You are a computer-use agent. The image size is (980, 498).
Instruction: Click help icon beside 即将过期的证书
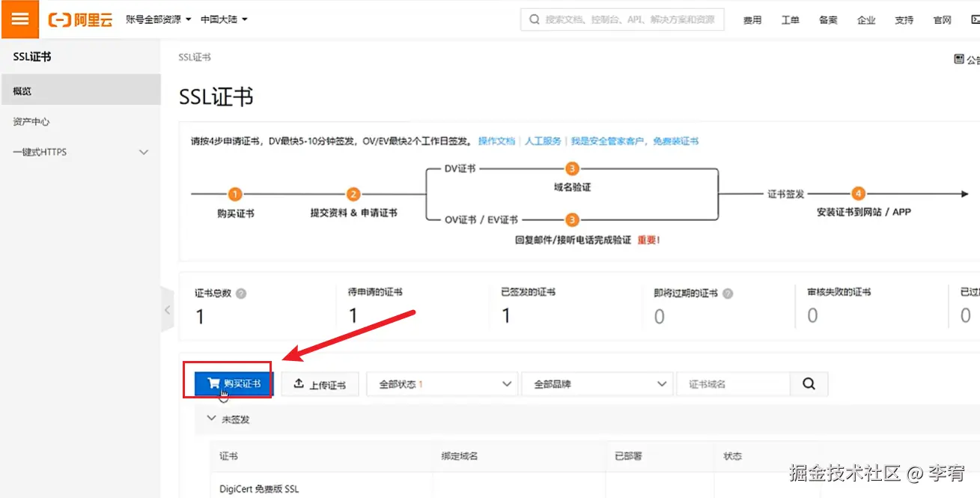pos(728,294)
